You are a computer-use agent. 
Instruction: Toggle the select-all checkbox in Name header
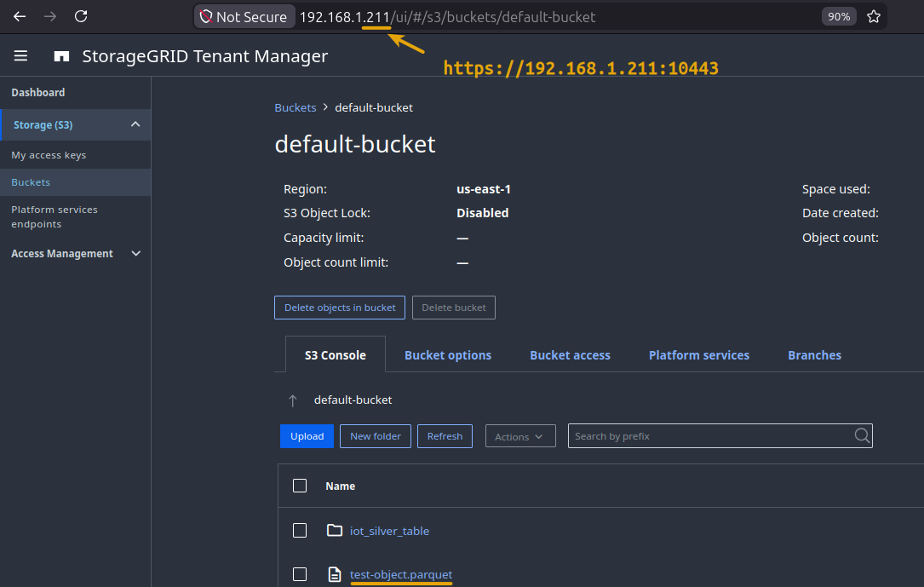coord(300,486)
